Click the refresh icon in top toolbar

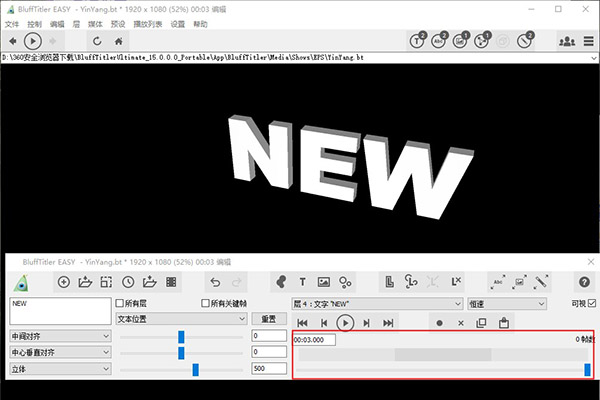(97, 41)
